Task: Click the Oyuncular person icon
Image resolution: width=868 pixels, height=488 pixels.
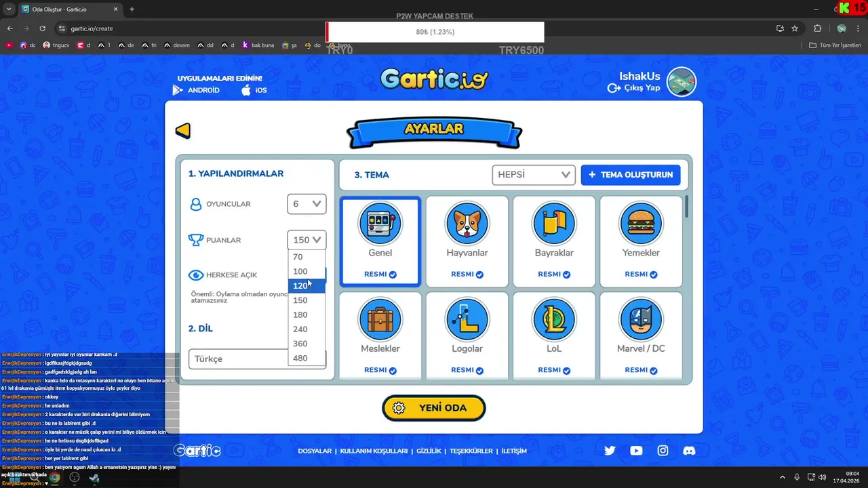Action: 196,204
